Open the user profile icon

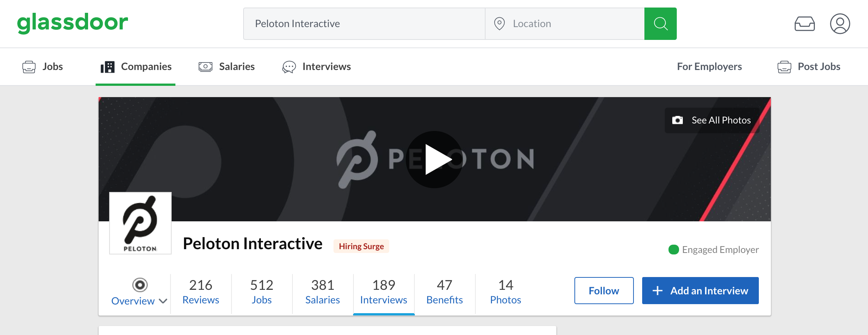click(840, 24)
